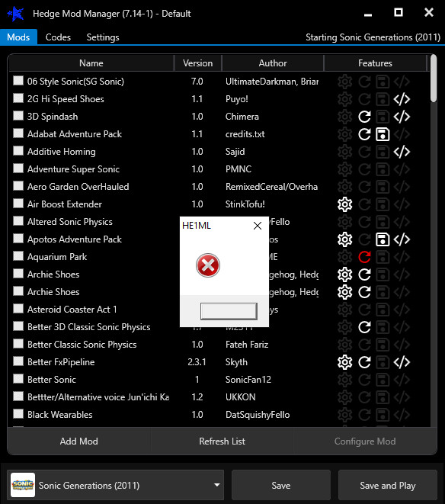The image size is (445, 504).
Task: Click the code icon for 3D Spindash
Action: click(402, 117)
